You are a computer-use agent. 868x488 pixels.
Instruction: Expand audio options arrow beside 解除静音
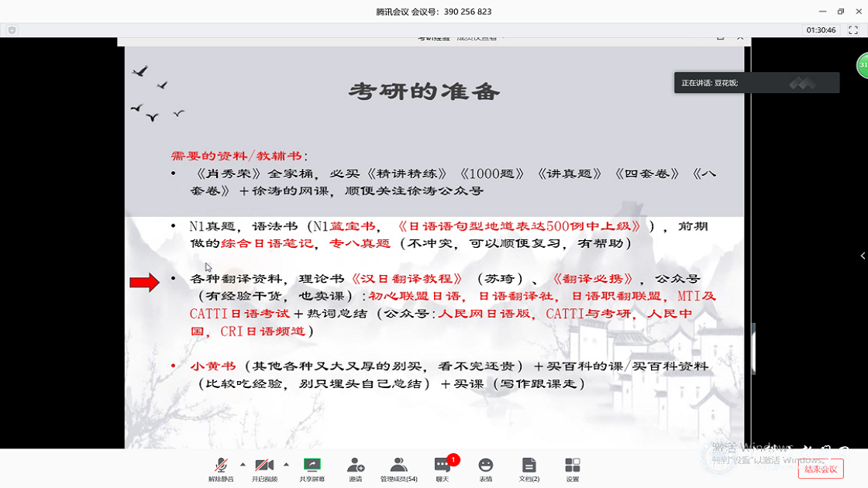pos(243,465)
